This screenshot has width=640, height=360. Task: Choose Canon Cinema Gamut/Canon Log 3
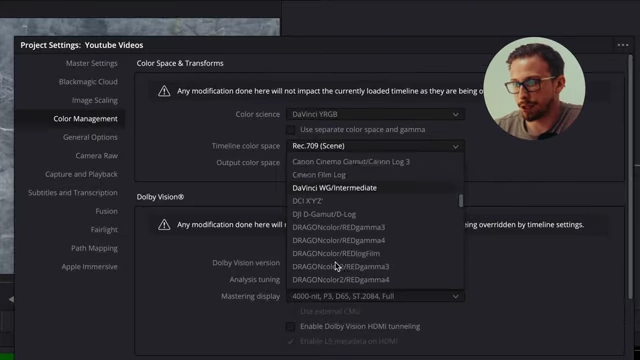click(351, 162)
